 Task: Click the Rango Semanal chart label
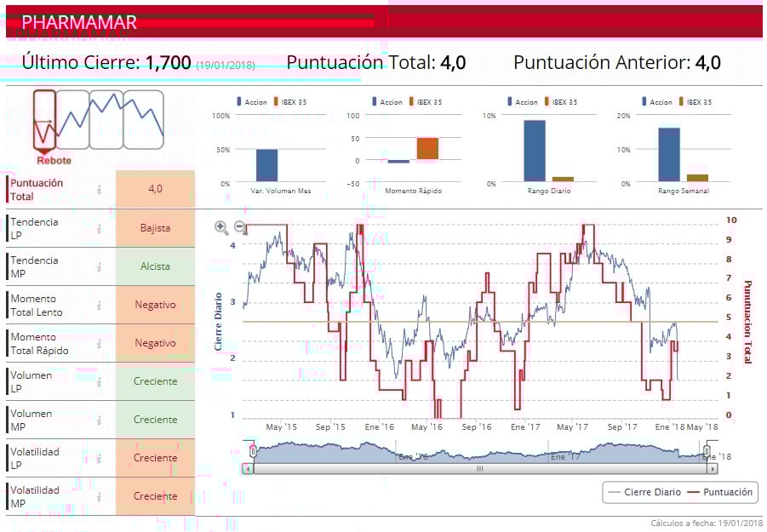click(684, 191)
